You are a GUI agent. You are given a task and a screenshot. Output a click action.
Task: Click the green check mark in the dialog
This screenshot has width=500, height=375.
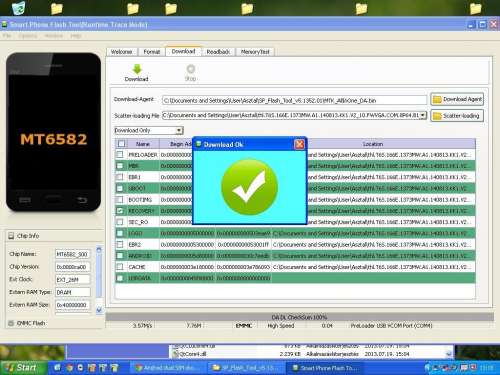(x=249, y=187)
